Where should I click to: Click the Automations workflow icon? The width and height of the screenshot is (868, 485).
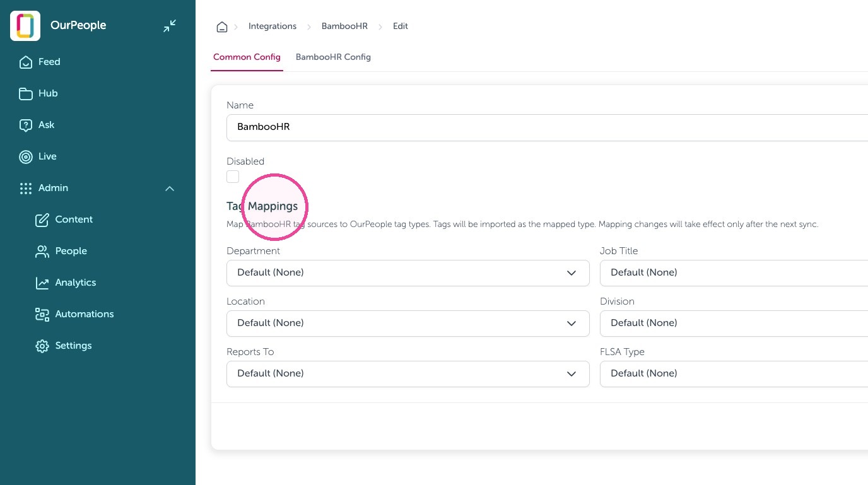(42, 314)
